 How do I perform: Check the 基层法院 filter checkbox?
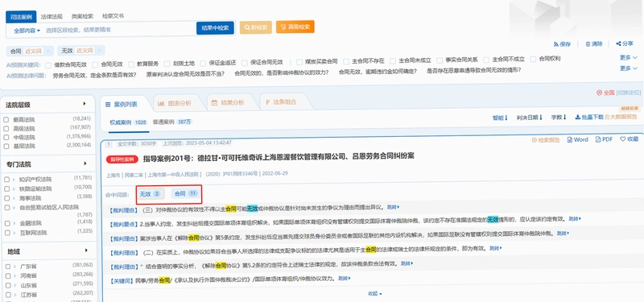[x=6, y=146]
